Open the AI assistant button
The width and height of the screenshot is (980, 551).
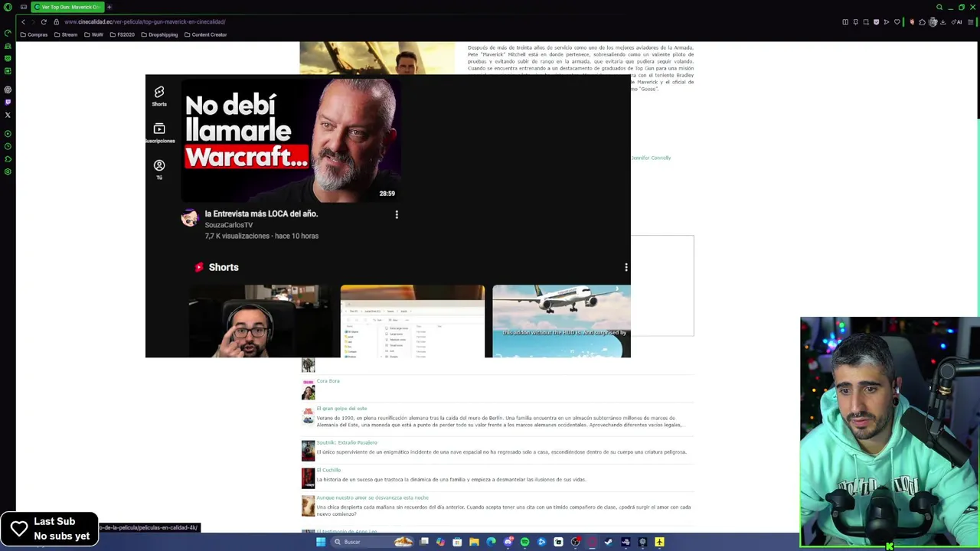(956, 21)
